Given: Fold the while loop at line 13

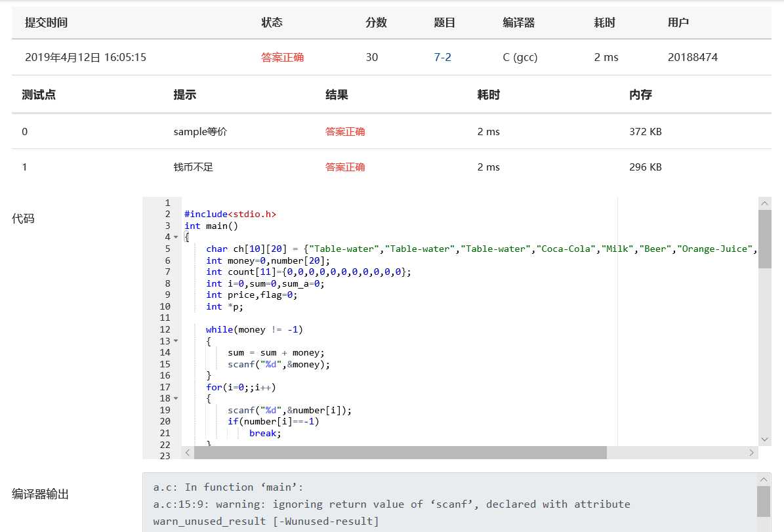Looking at the screenshot, I should point(176,341).
